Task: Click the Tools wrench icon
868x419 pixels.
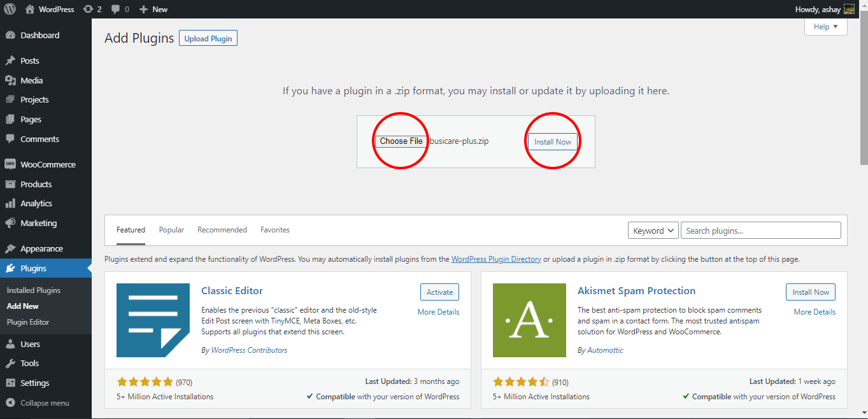Action: pos(10,364)
